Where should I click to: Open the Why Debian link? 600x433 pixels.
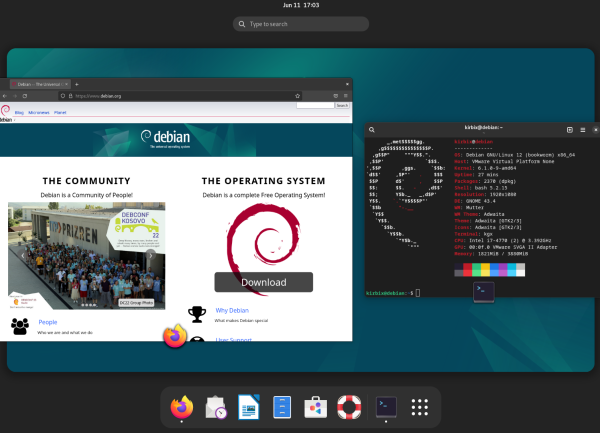point(232,310)
